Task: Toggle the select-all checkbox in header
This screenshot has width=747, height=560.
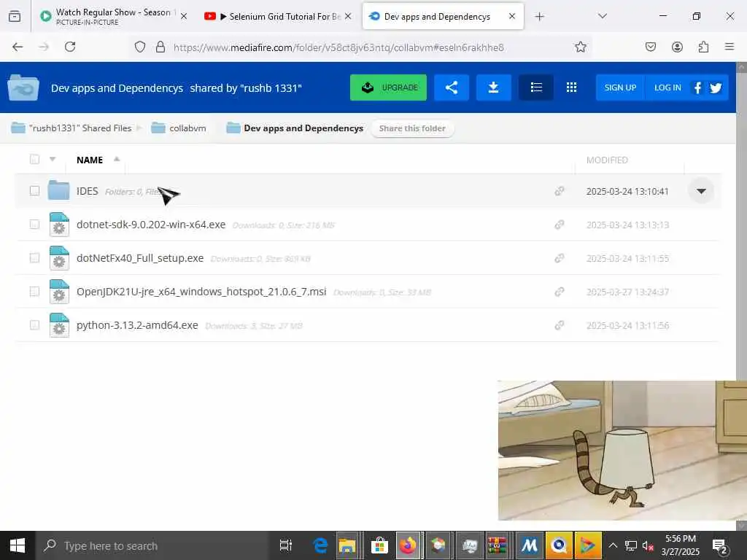Action: 34,160
